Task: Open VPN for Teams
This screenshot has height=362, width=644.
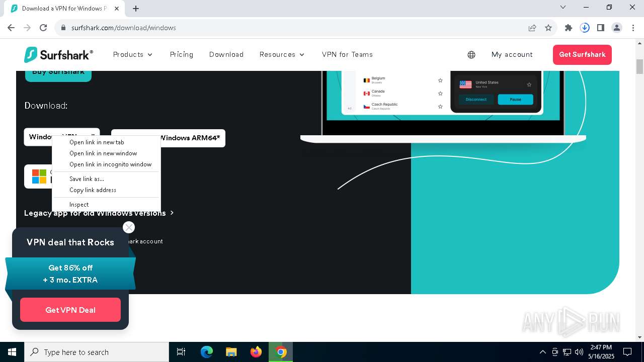Action: tap(347, 55)
